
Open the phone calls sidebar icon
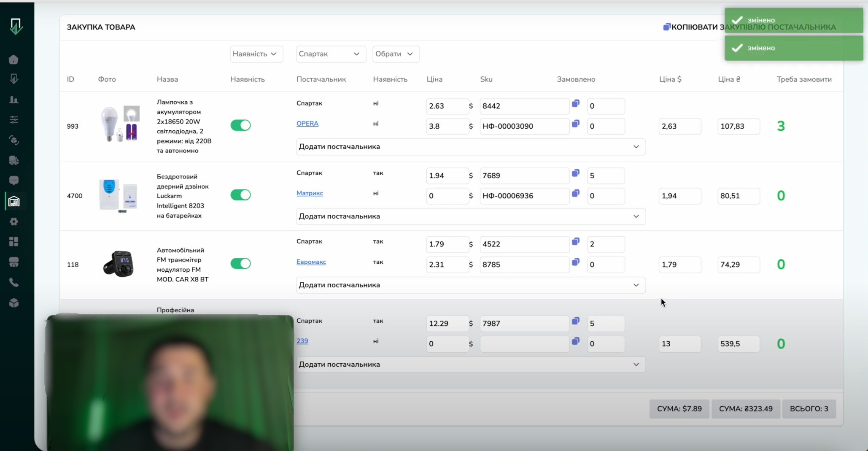[x=13, y=282]
